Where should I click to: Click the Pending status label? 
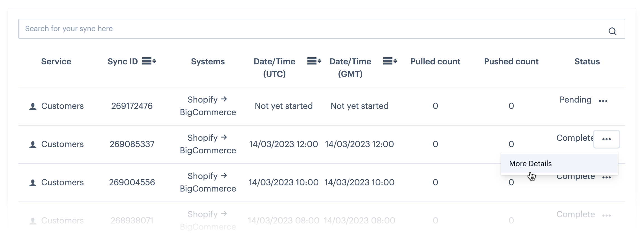[x=575, y=100]
